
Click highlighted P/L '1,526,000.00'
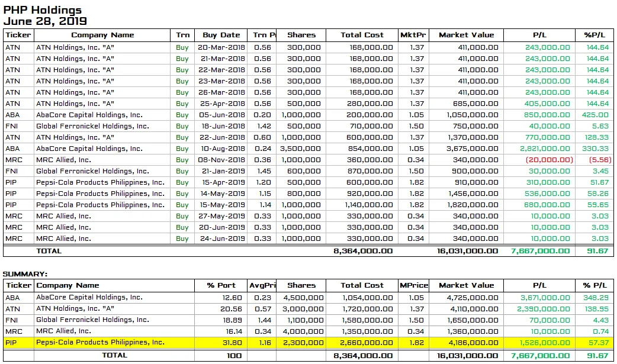point(545,343)
